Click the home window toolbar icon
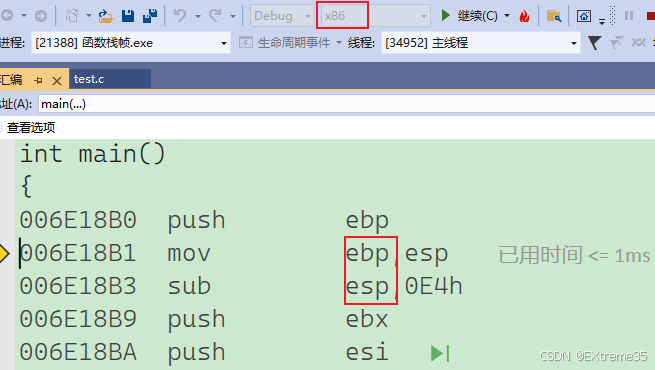The height and width of the screenshot is (370, 655). coord(584,16)
